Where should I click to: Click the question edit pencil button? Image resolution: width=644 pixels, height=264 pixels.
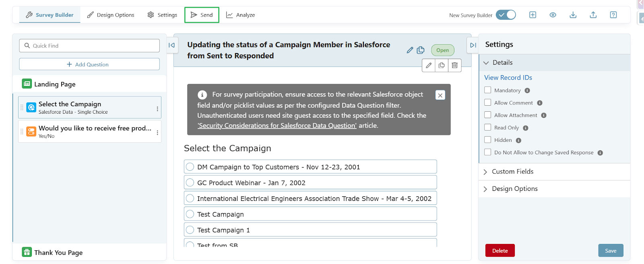tap(429, 65)
